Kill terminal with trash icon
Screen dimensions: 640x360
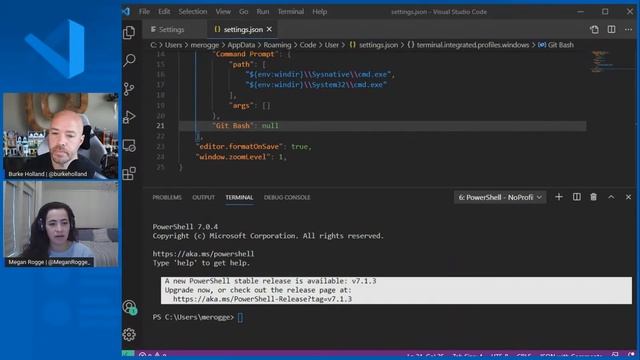coord(593,197)
